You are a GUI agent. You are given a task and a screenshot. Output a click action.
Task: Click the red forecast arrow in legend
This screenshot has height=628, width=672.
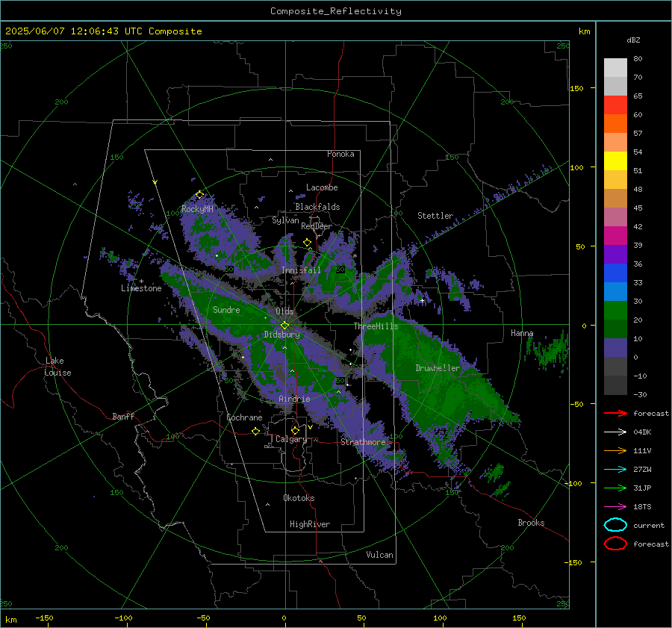615,413
